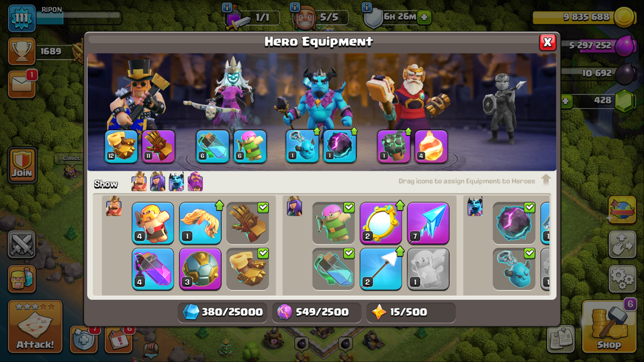This screenshot has height=362, width=644.
Task: Pick the Spiky Ball equipment level 3
Action: coord(200,269)
